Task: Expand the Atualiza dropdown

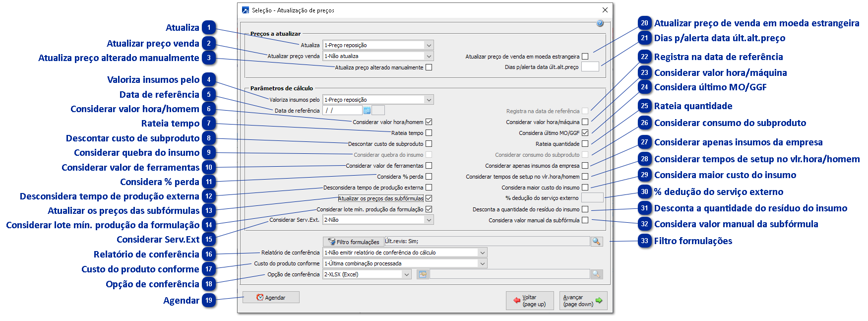Action: pyautogui.click(x=429, y=45)
